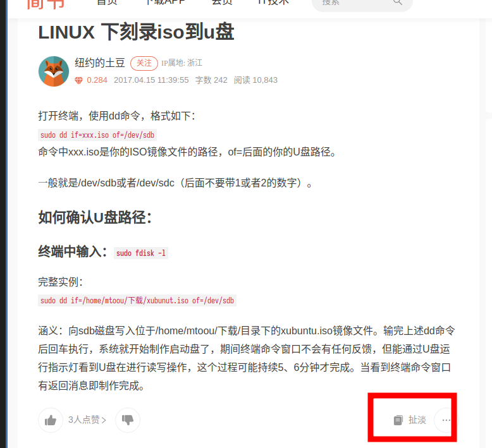Click the article title LINUX 下刻录iso到u盘
This screenshot has width=492, height=448.
click(x=136, y=32)
